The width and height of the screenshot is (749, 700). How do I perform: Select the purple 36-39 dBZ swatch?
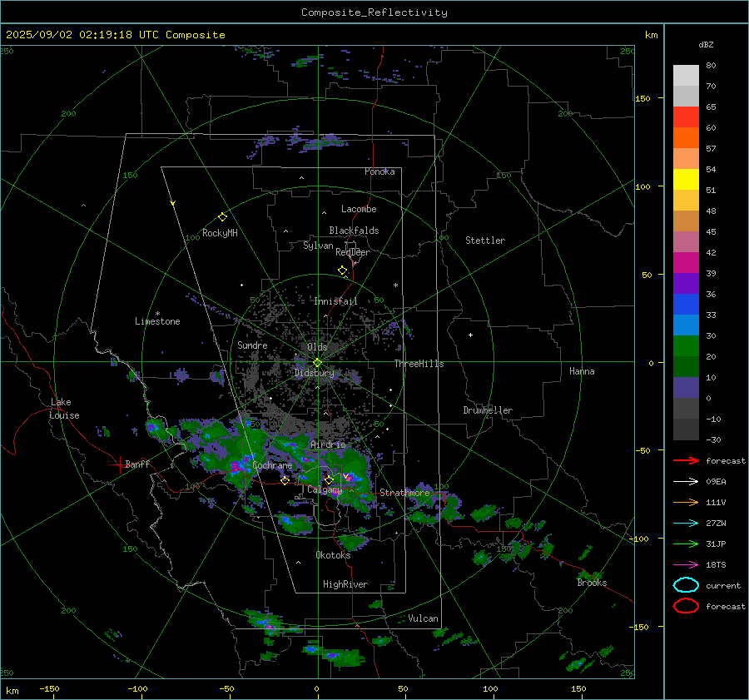686,284
